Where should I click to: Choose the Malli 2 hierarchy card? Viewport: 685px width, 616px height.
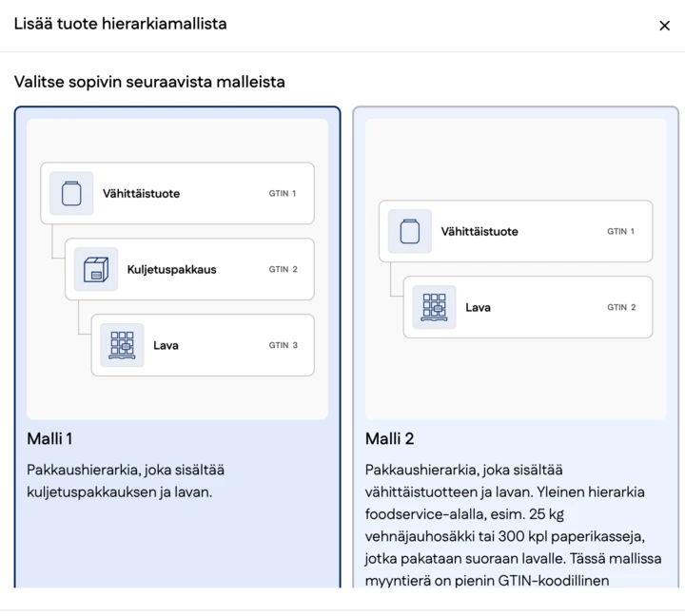516,347
